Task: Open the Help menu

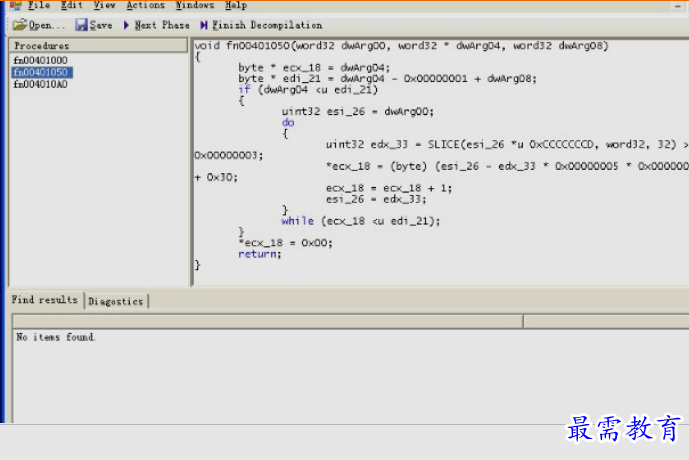Action: pyautogui.click(x=236, y=5)
